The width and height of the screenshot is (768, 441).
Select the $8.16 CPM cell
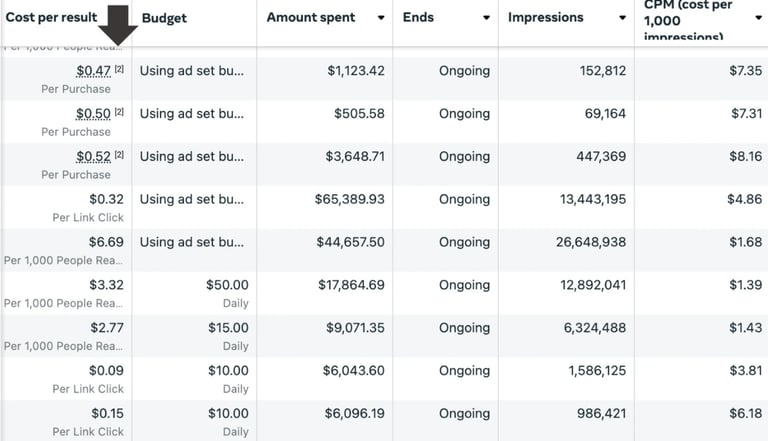(x=745, y=157)
